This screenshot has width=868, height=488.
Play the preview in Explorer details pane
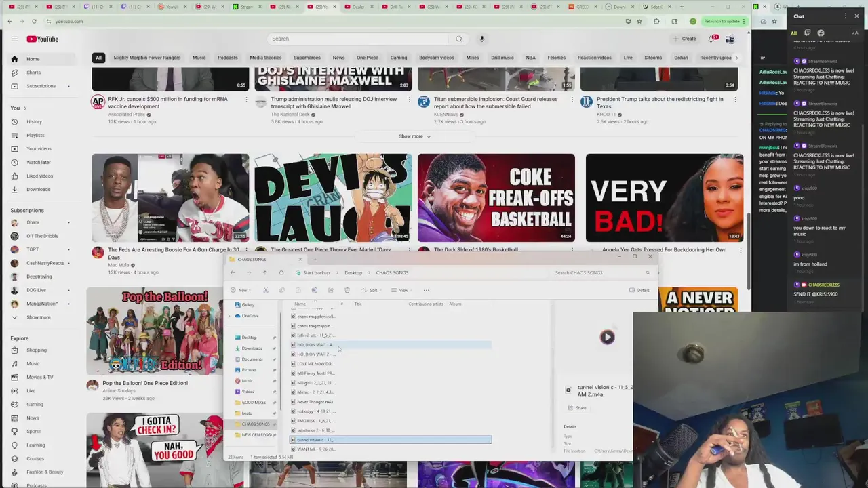point(607,337)
